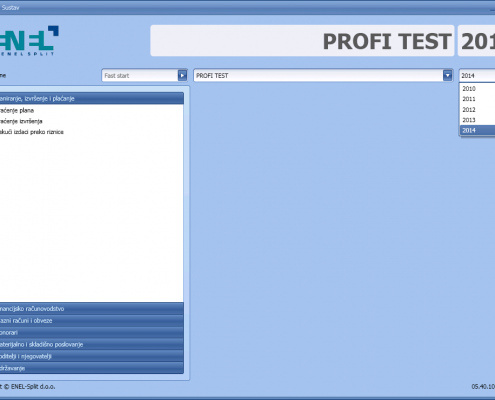Open Tekući izdaci preko riznice item
This screenshot has height=400, width=495.
32,132
